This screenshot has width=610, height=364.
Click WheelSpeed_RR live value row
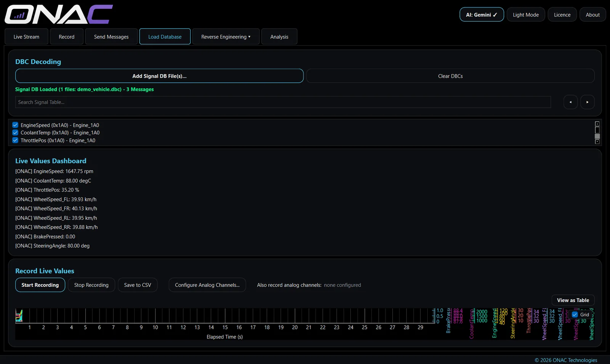(56, 227)
